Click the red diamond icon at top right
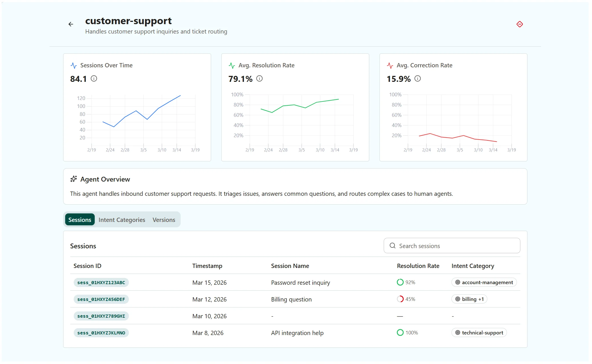Image resolution: width=592 pixels, height=364 pixels. 519,24
